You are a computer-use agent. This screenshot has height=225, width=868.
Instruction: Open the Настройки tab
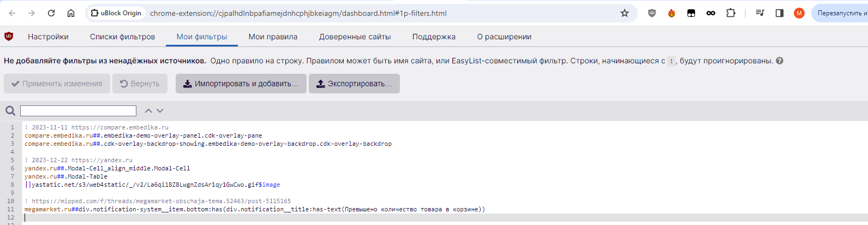pos(48,37)
